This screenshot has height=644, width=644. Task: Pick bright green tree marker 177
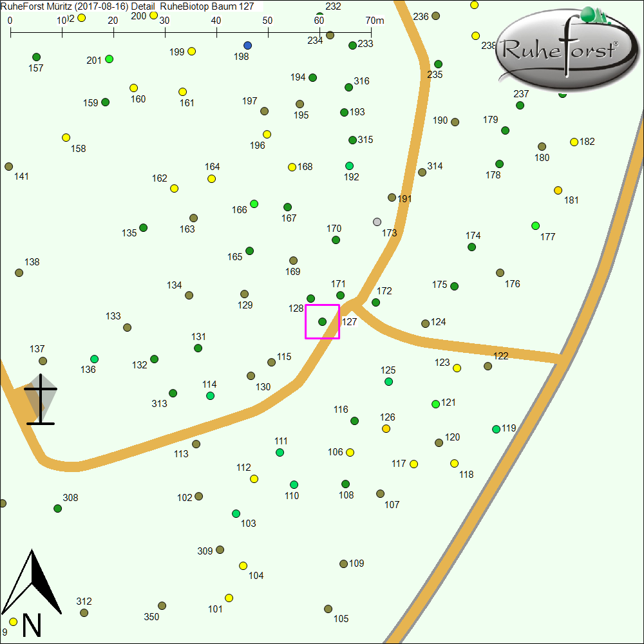pos(536,226)
